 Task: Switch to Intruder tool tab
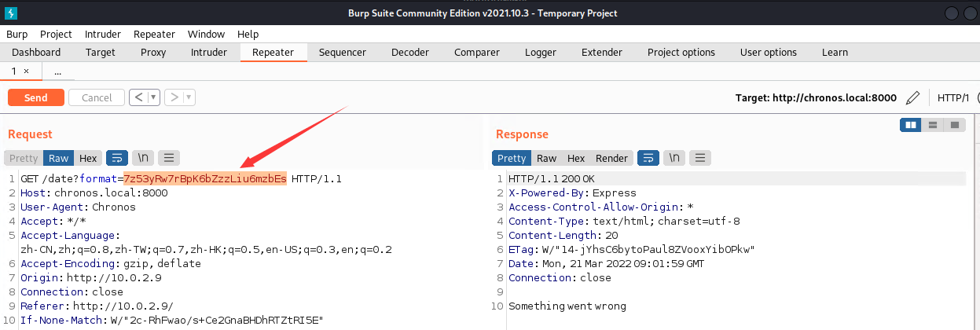click(x=209, y=53)
